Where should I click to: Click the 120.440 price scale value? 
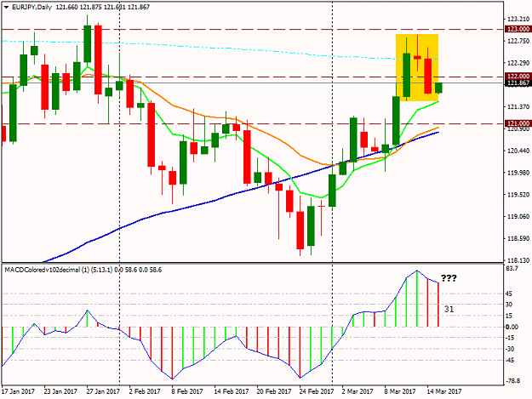tap(518, 151)
